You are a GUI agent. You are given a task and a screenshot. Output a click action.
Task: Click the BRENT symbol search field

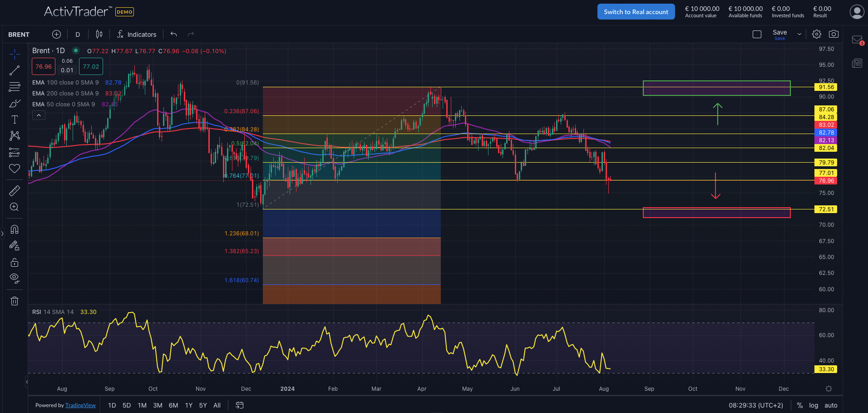(19, 35)
